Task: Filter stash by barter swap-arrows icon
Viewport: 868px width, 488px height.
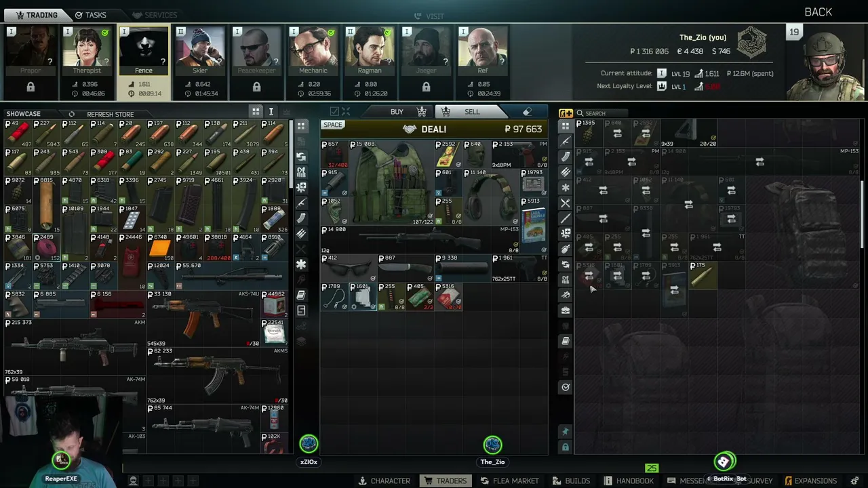Action: (x=566, y=264)
